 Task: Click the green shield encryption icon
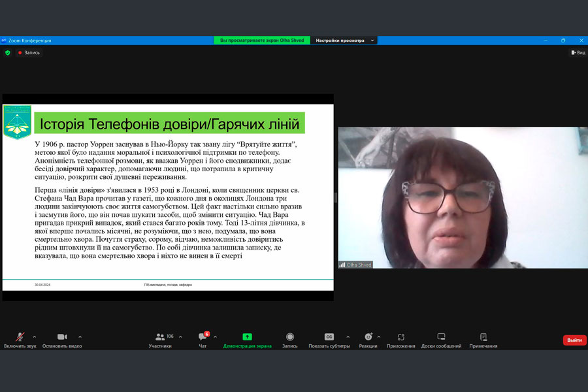point(7,52)
